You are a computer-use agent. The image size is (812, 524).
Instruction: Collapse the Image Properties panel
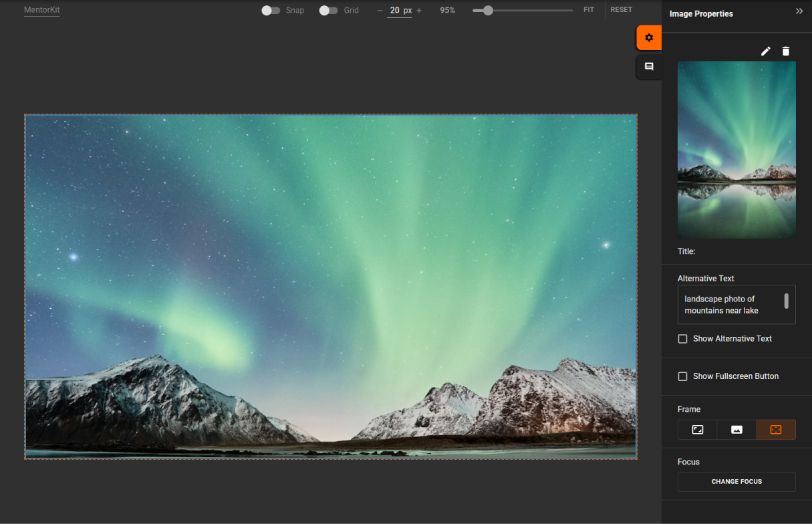[799, 11]
